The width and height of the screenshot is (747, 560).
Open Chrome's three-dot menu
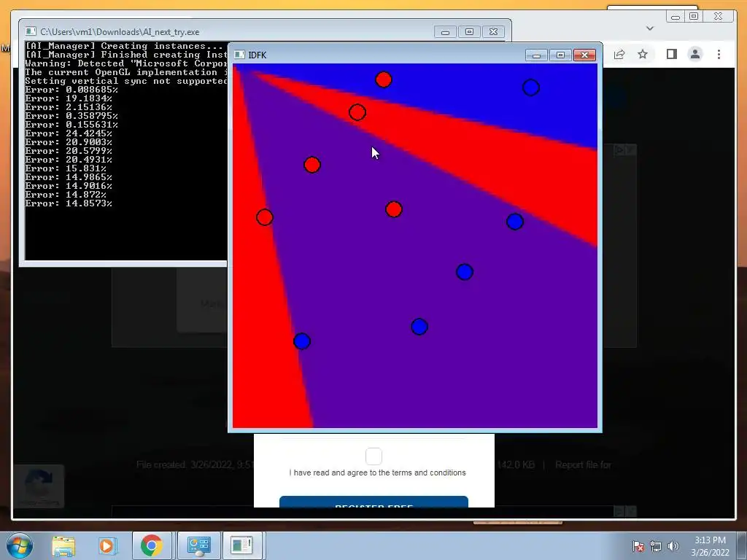[719, 54]
